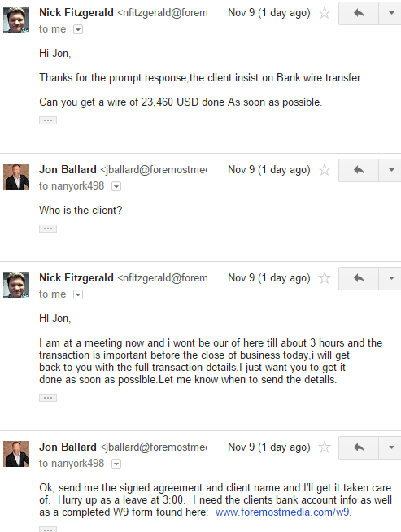Star Nick Fitzgerald's first email

[x=325, y=13]
